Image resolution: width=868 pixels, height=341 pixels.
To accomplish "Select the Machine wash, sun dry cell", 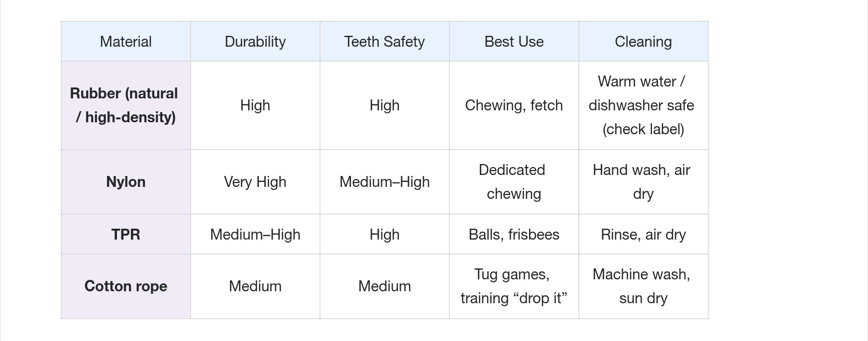I will (x=643, y=286).
